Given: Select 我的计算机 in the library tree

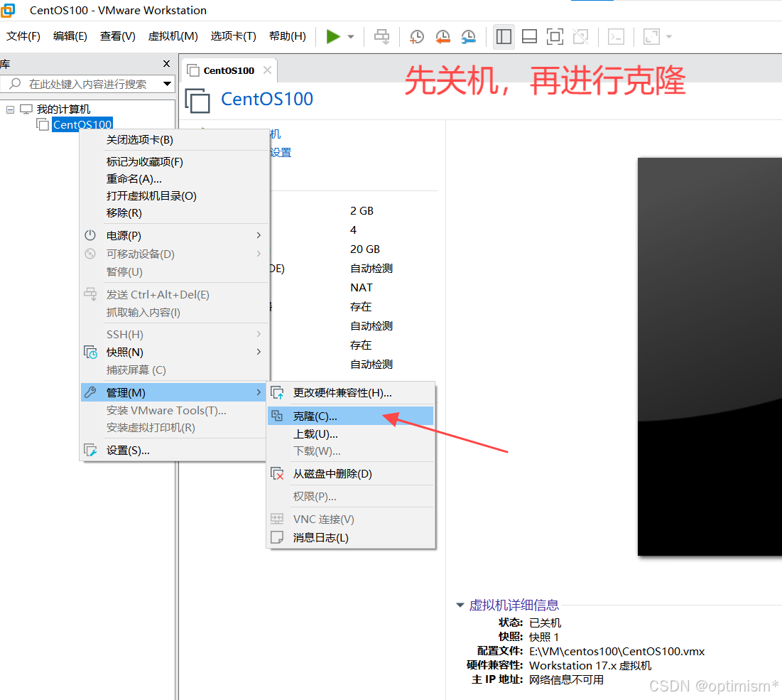Looking at the screenshot, I should [63, 109].
